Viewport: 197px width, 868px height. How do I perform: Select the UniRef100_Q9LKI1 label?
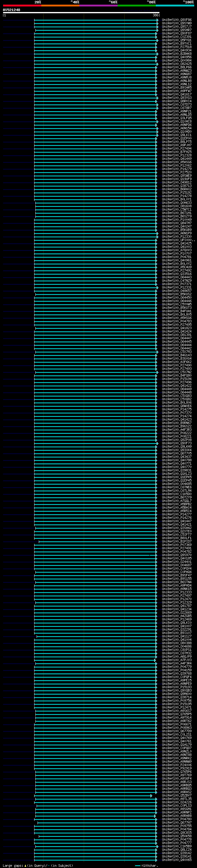176,135
